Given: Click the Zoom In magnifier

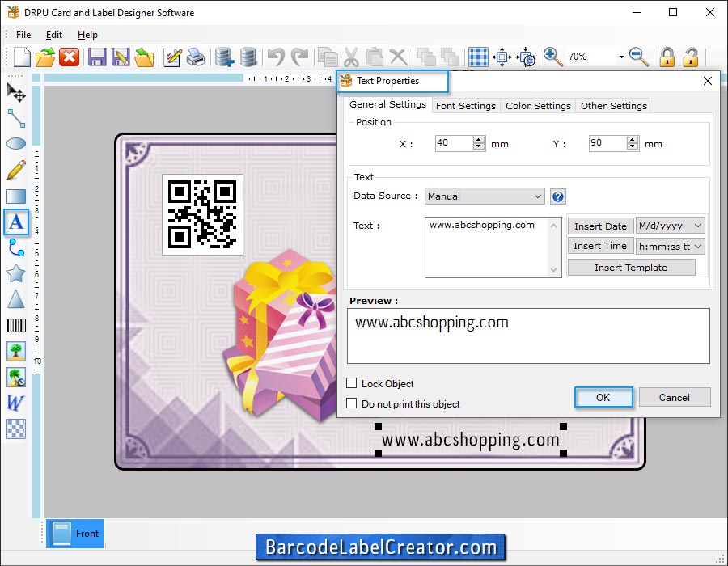Looking at the screenshot, I should (x=552, y=57).
